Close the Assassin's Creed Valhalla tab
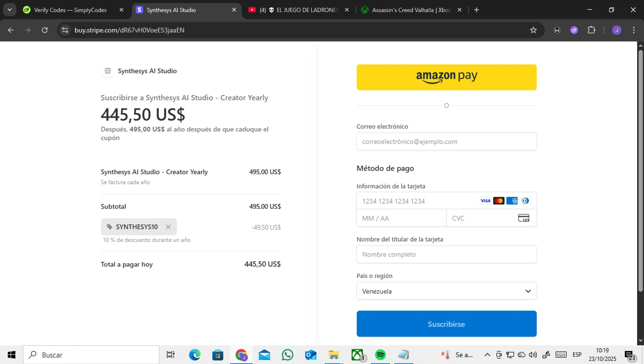The image size is (644, 364). [x=459, y=10]
